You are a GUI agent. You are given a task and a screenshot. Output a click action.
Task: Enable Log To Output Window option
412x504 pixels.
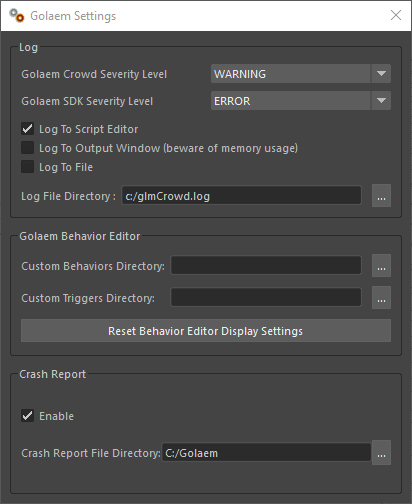[27, 148]
